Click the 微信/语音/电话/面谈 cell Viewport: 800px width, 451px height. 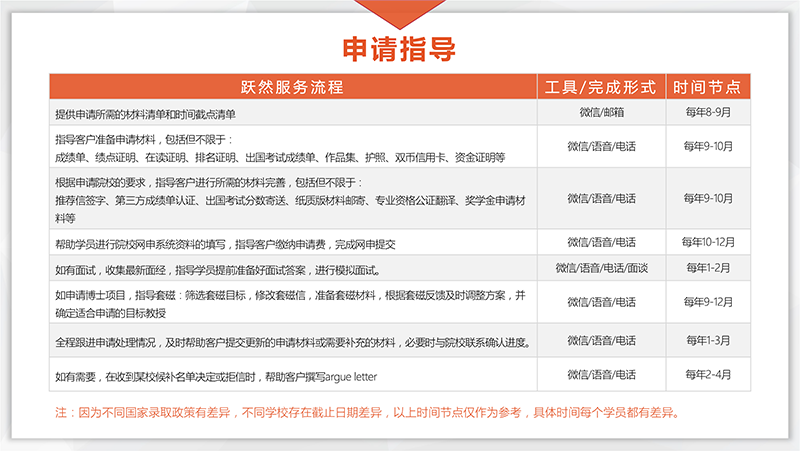602,268
